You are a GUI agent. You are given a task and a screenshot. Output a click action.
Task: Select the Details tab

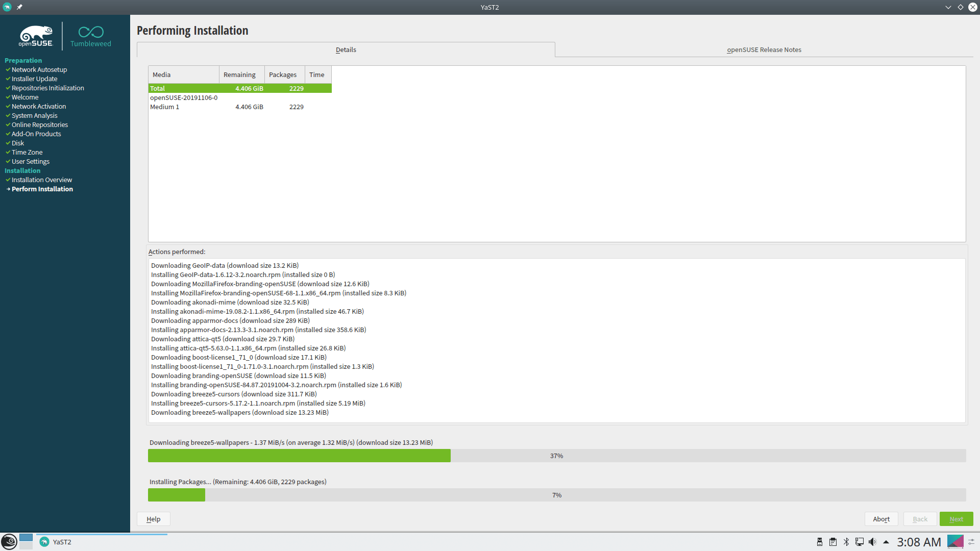point(346,49)
